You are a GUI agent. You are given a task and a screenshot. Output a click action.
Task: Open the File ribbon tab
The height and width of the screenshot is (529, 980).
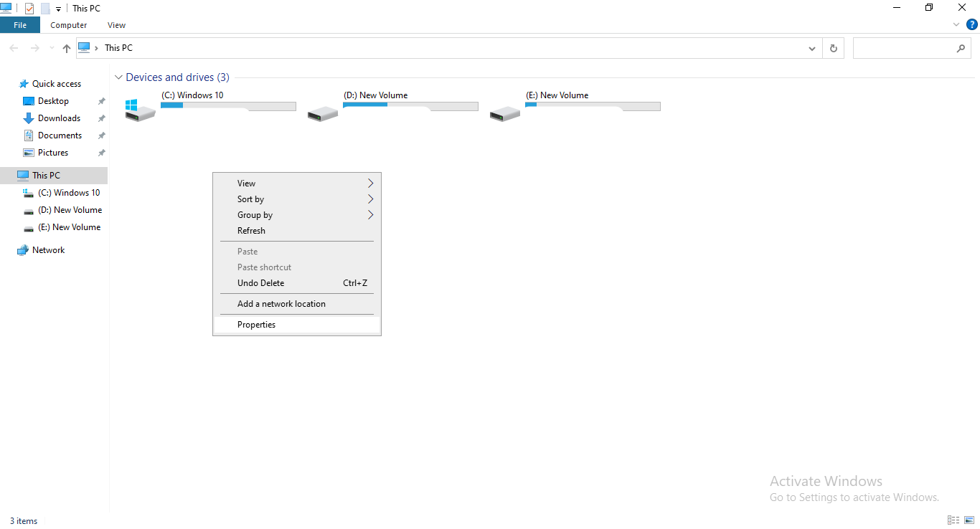20,25
